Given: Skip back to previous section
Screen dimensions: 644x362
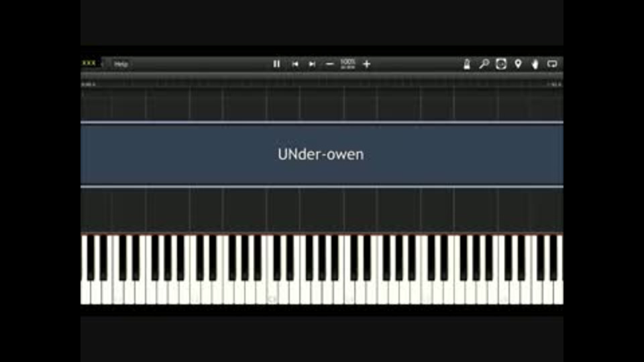Looking at the screenshot, I should click(x=295, y=64).
